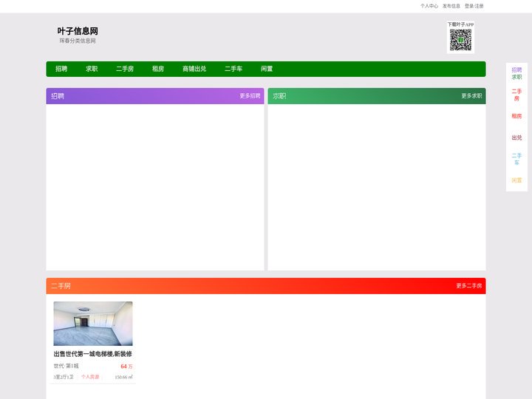532x399 pixels.
Task: Open 登录/注册 link
Action: [474, 6]
